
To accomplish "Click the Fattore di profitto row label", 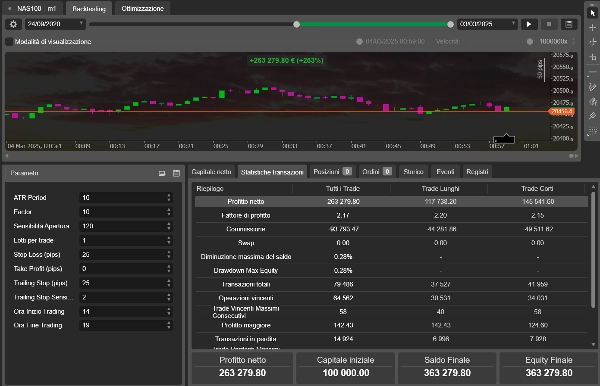I will [x=246, y=215].
